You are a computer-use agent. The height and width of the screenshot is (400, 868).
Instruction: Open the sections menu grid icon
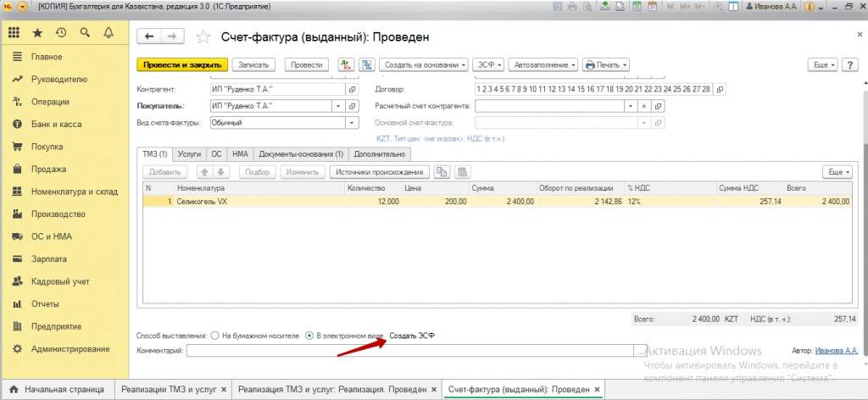(x=14, y=33)
